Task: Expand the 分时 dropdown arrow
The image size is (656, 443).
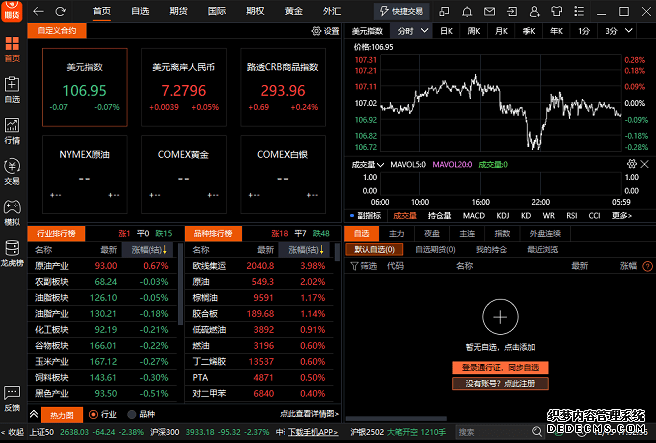Action: (425, 31)
